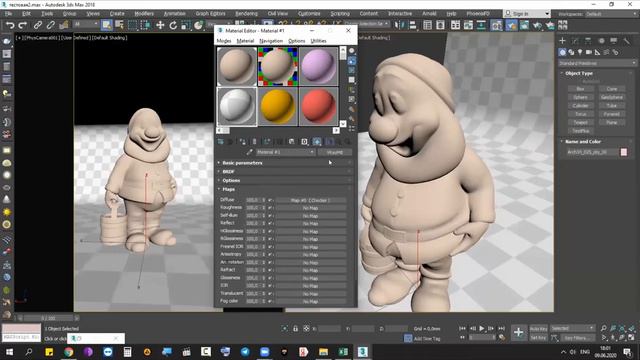Select the red material sample slot
Image resolution: width=640 pixels, height=360 pixels.
click(x=318, y=106)
